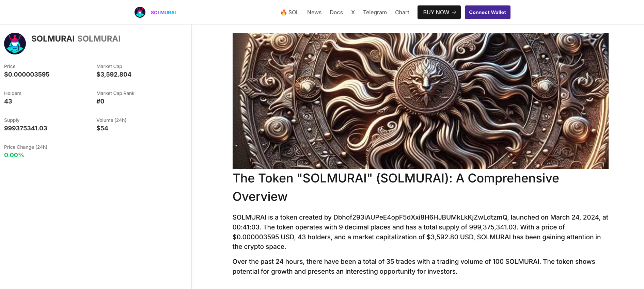
Task: Open the Telegram link
Action: coord(375,12)
